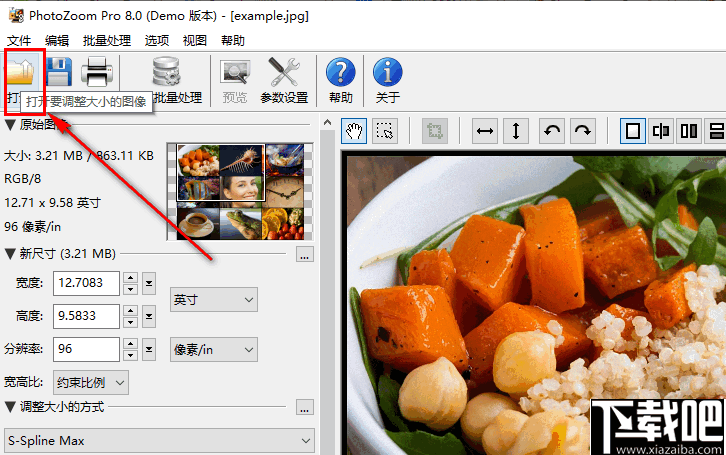Click the new size ellipsis button
This screenshot has height=455, width=726.
[305, 254]
